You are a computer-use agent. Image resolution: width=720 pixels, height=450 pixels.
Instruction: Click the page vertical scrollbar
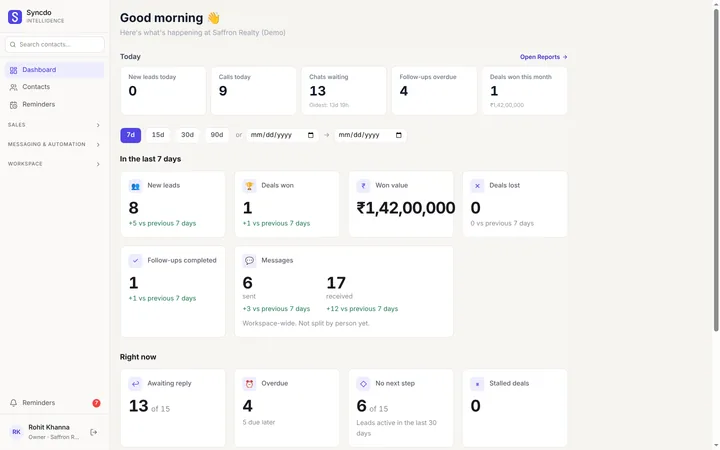pyautogui.click(x=716, y=170)
